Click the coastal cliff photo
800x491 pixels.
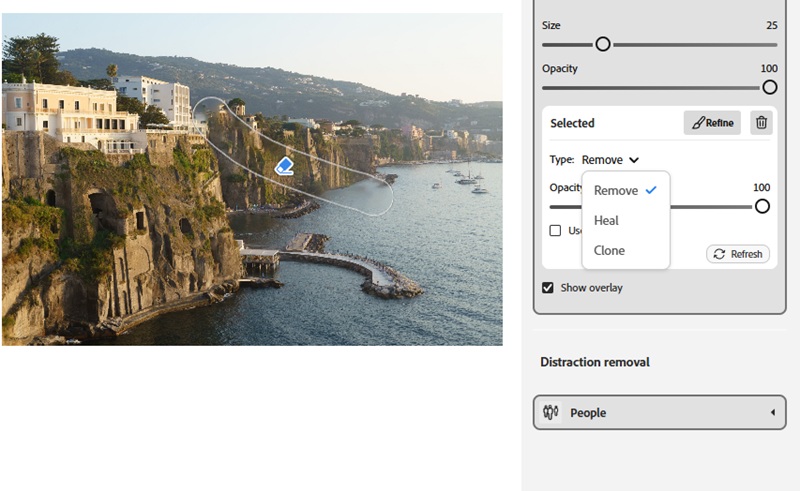point(252,179)
